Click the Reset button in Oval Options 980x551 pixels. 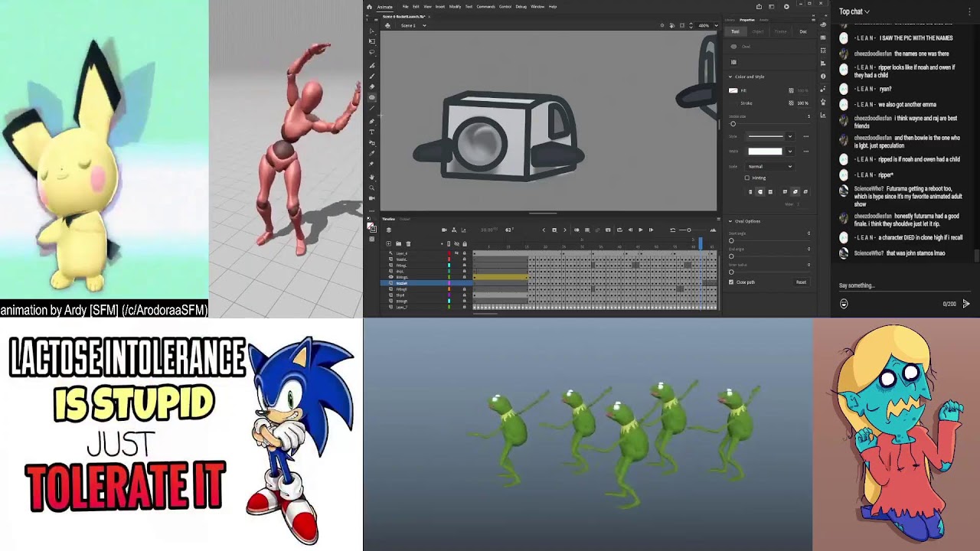click(801, 282)
